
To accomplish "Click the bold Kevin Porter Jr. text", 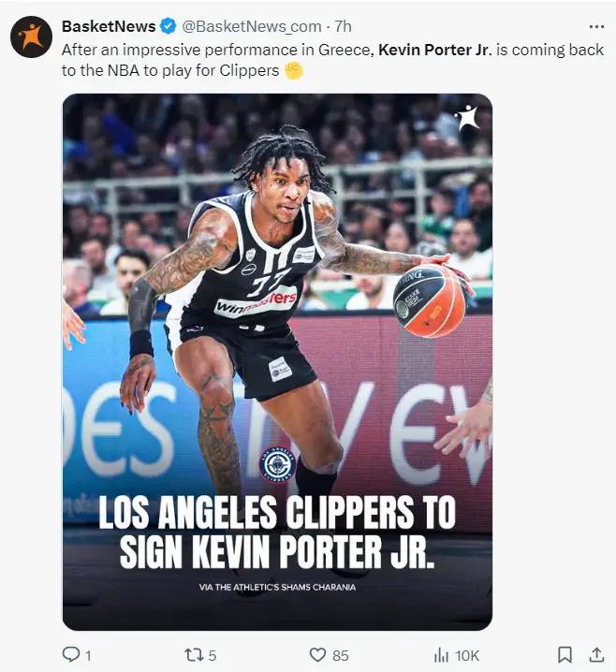I will click(434, 50).
